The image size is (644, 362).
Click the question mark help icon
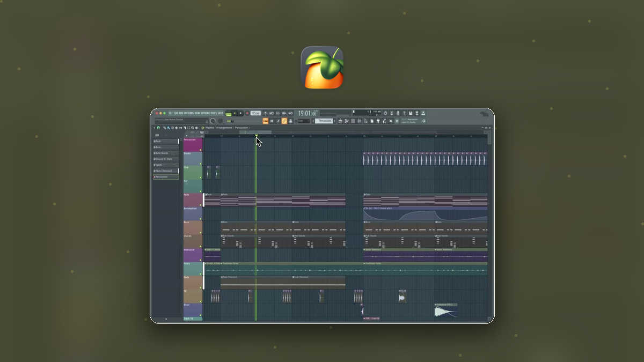point(404,113)
